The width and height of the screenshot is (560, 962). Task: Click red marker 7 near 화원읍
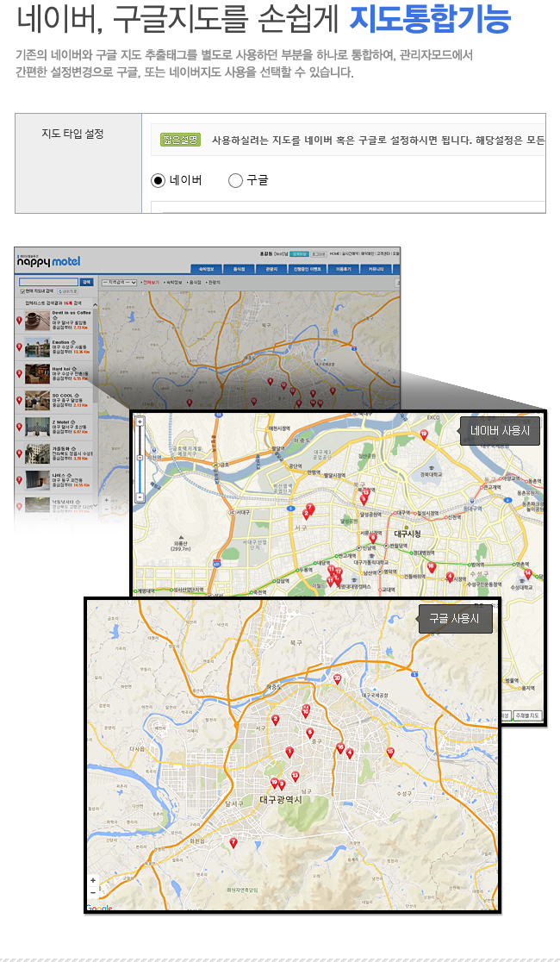click(x=233, y=843)
